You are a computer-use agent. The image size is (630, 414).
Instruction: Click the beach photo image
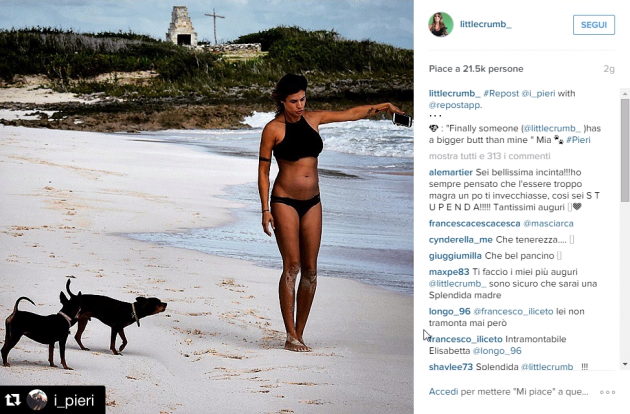tap(207, 207)
